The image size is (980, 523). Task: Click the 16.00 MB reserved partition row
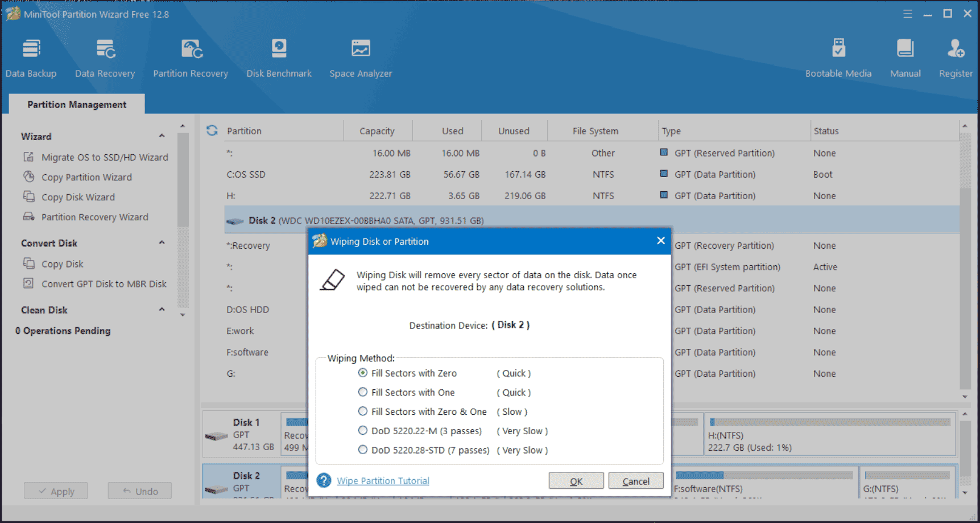(592, 153)
